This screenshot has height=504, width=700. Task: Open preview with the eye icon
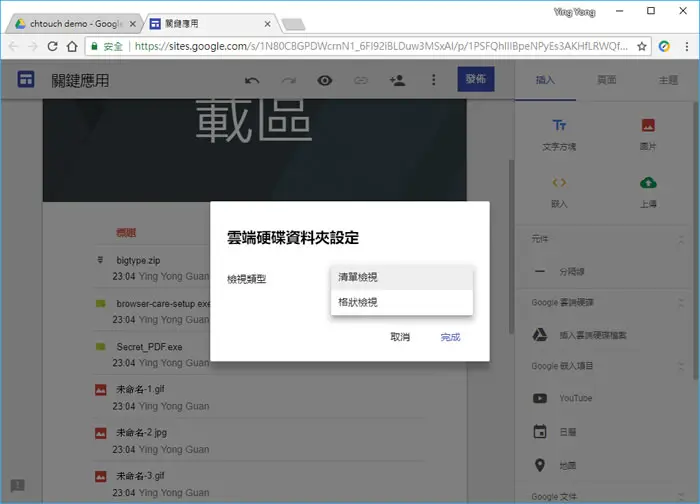pos(325,80)
